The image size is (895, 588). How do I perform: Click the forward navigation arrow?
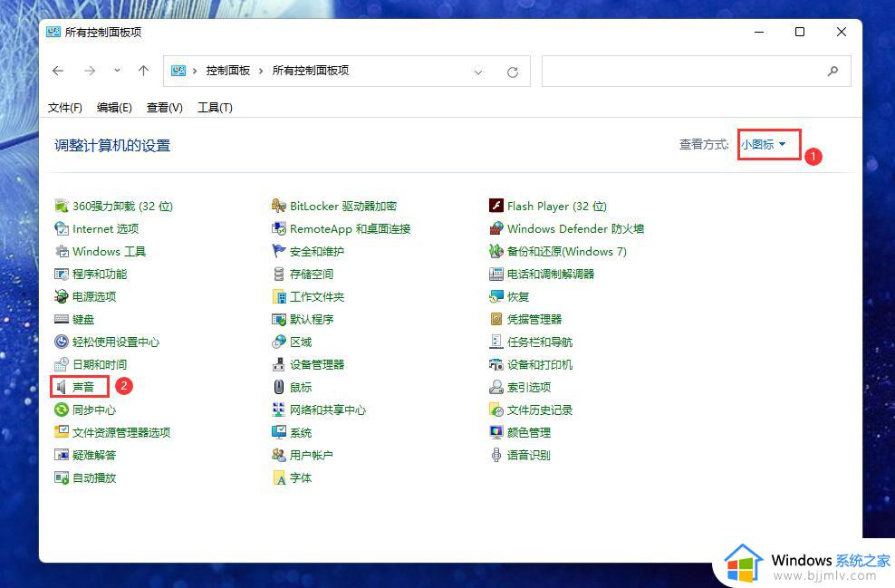click(90, 71)
